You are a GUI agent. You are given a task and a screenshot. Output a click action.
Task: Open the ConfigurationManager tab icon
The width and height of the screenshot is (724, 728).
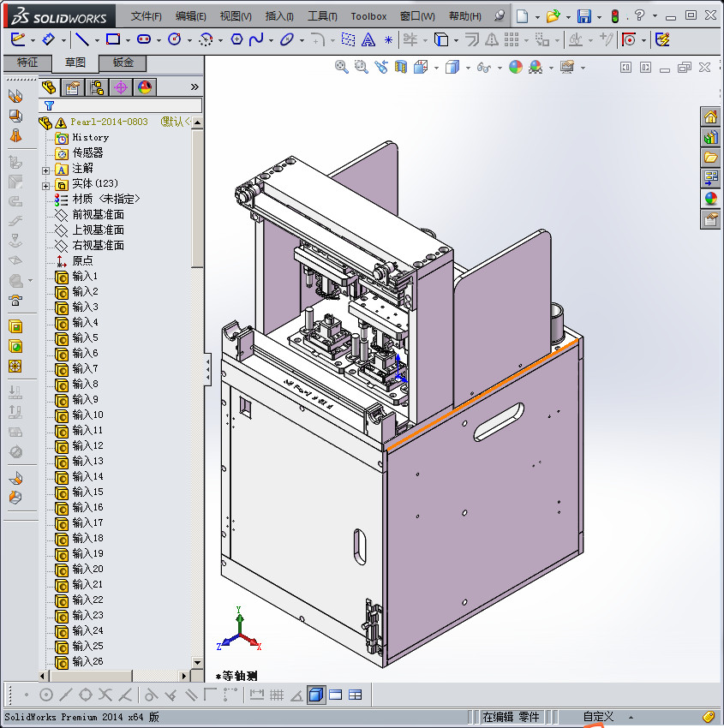[x=97, y=87]
